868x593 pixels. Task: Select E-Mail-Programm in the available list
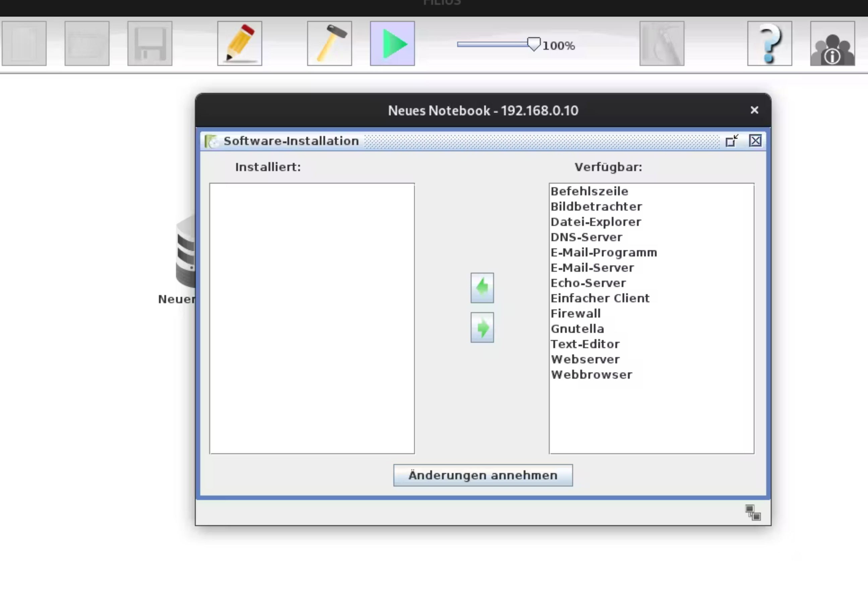coord(652,252)
